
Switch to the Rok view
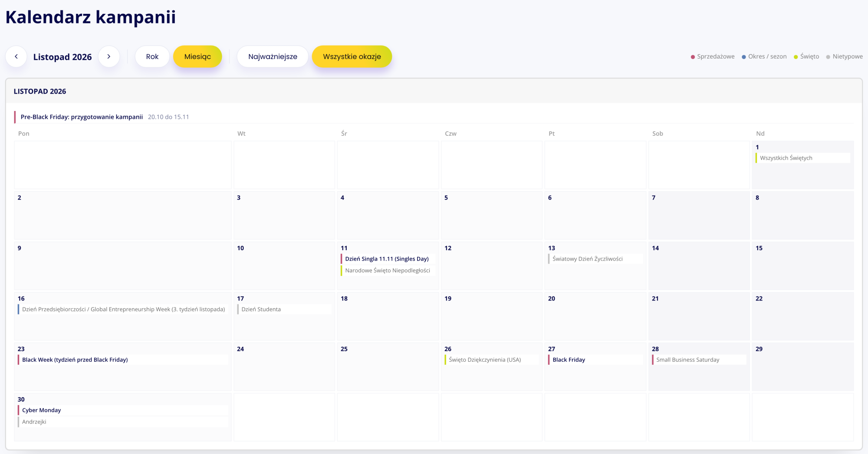coord(152,57)
